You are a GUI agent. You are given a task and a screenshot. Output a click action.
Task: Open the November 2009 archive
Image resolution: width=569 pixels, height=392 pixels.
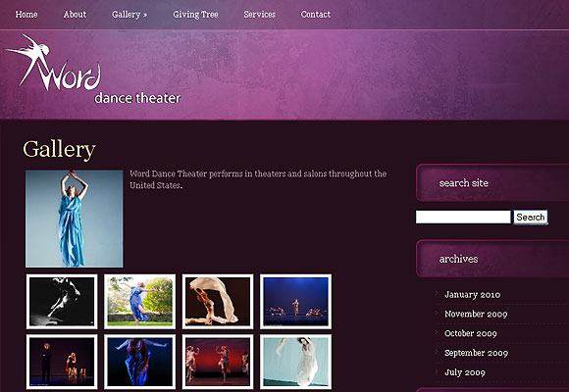click(x=476, y=314)
